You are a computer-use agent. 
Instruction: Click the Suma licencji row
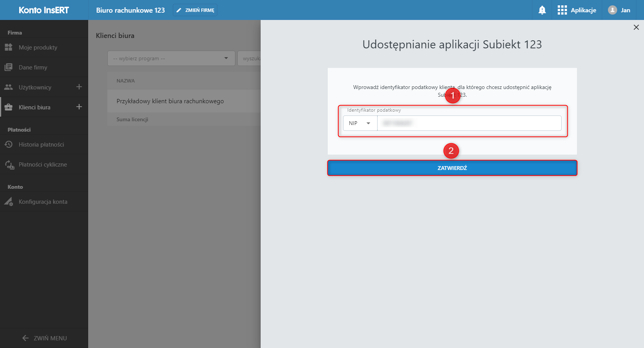(x=184, y=120)
